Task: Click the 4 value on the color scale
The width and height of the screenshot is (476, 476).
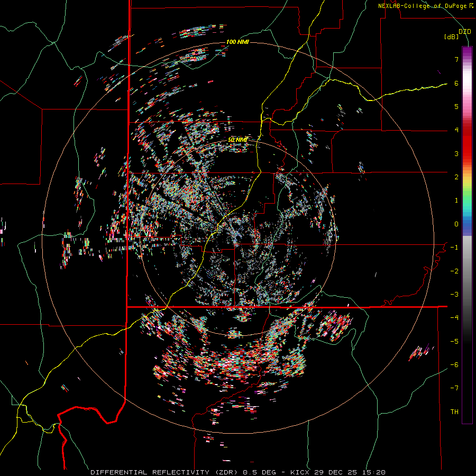Action: (456, 130)
